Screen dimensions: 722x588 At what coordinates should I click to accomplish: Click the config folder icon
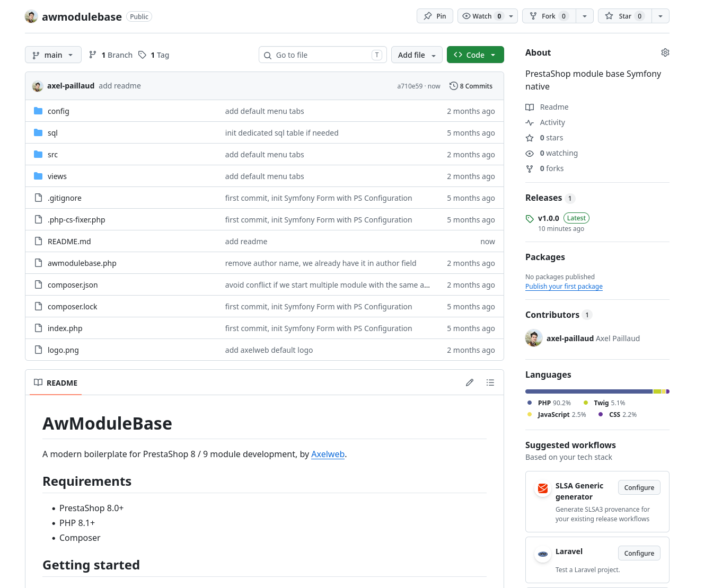point(38,111)
